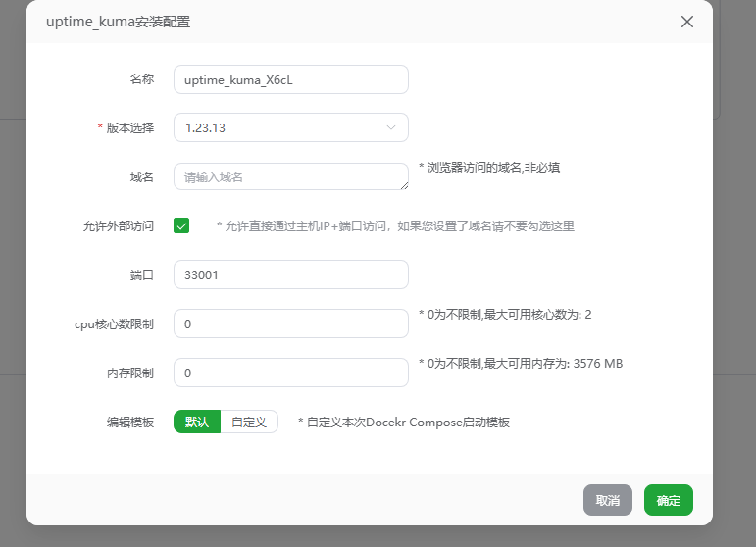Screen dimensions: 756x547
Task: Select the cpu核心数限制 input field
Action: [290, 323]
